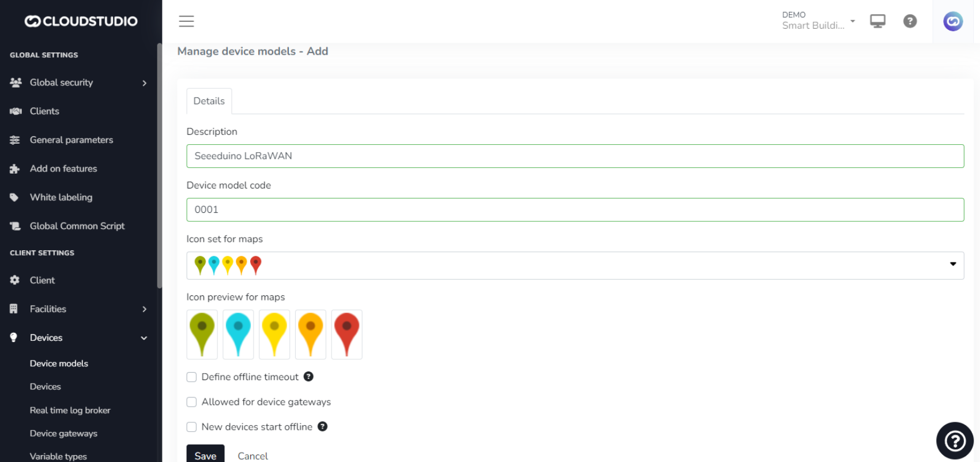980x462 pixels.
Task: Click the monitor display icon in header
Action: pos(877,21)
